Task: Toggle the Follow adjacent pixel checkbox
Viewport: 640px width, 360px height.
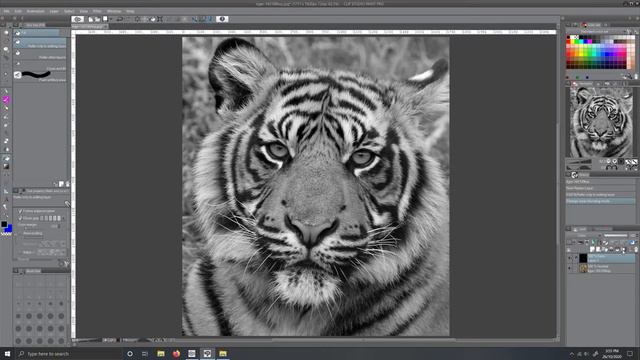Action: coord(20,211)
